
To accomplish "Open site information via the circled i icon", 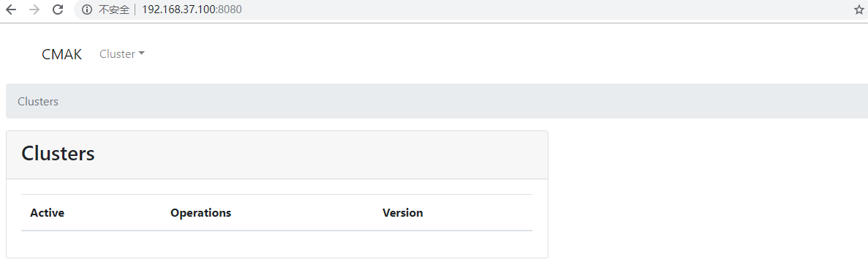I will [87, 10].
